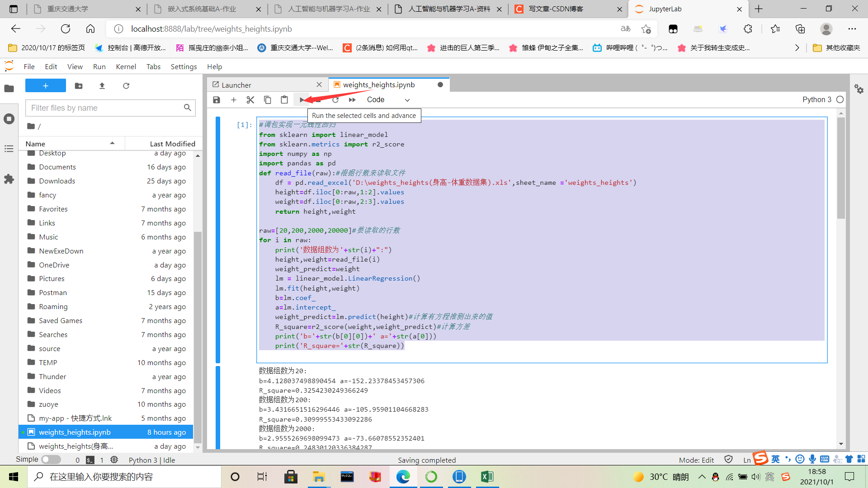The width and height of the screenshot is (868, 488).
Task: Refresh the file list
Action: click(126, 86)
